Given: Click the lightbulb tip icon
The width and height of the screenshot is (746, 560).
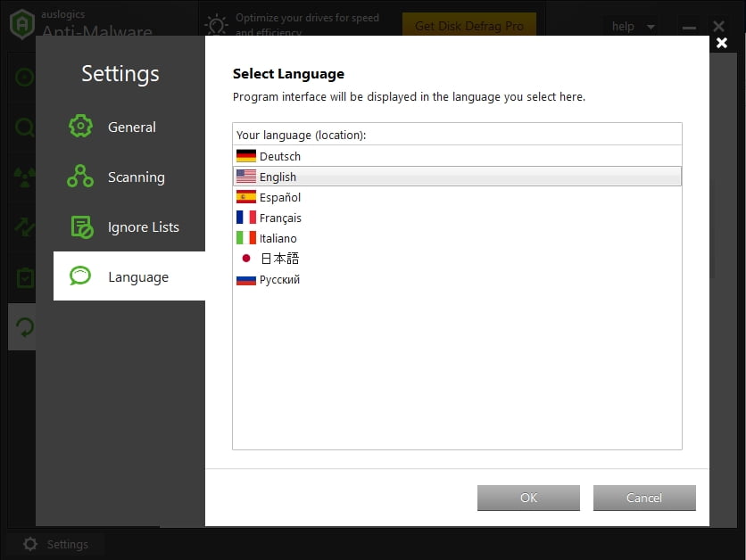Looking at the screenshot, I should [x=217, y=25].
